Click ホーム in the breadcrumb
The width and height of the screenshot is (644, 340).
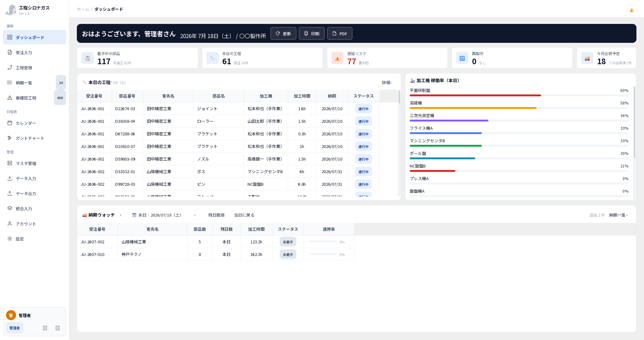pyautogui.click(x=83, y=9)
